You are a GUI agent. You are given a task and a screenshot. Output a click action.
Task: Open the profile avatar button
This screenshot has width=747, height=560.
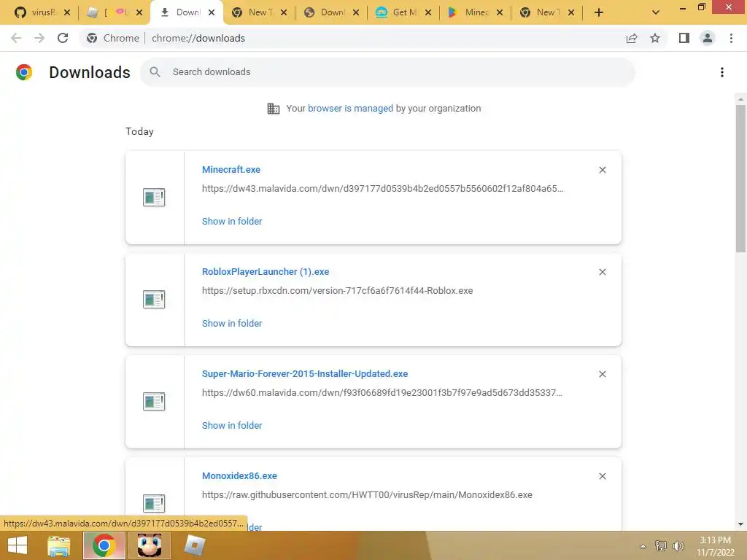coord(708,38)
